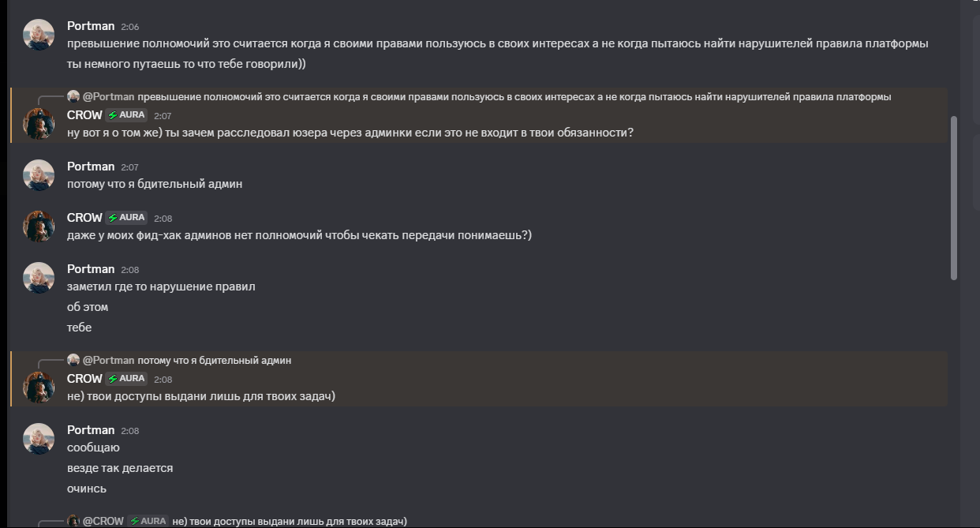Click the small reply avatar beside '@Portman превышение полномочий'
980x528 pixels.
click(x=73, y=96)
